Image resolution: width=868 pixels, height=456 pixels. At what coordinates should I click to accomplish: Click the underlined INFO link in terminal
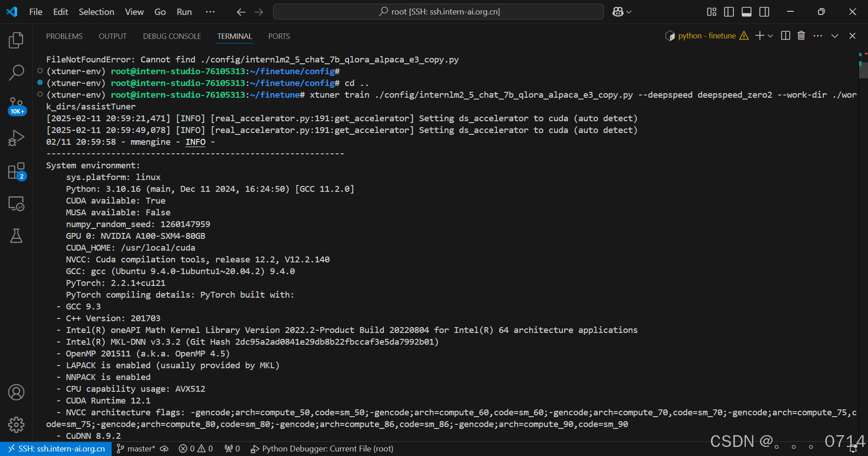(x=195, y=142)
